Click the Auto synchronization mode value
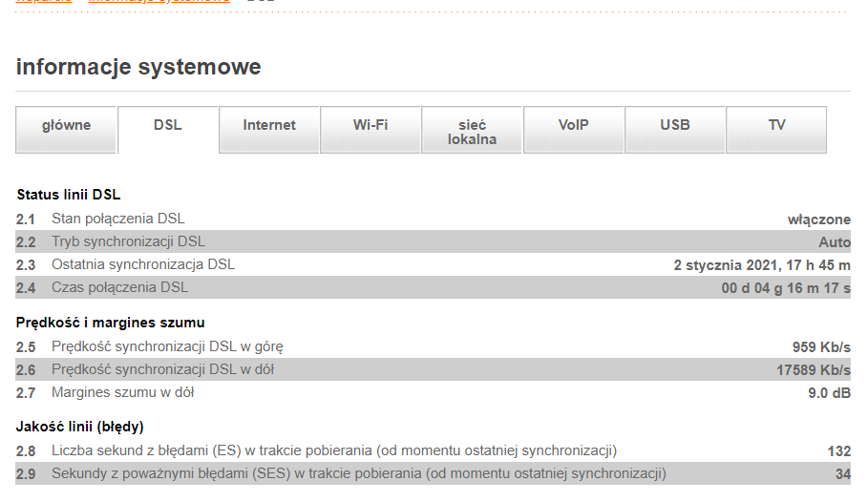The height and width of the screenshot is (502, 868). click(834, 242)
